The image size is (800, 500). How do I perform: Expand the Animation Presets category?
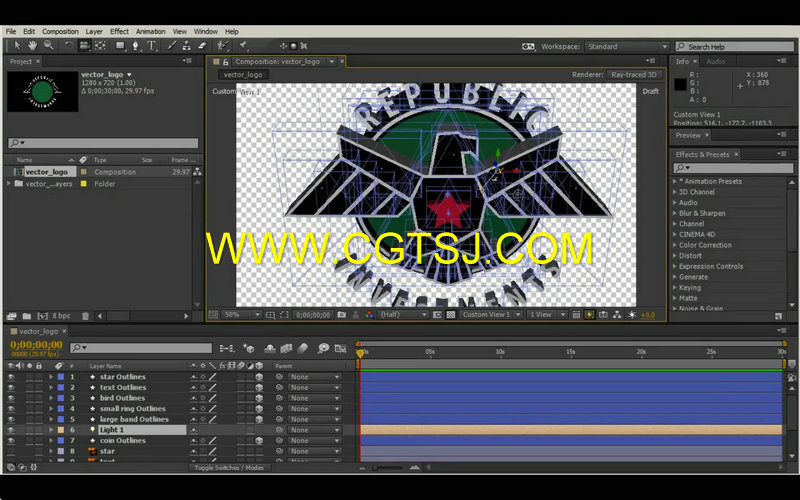pos(675,182)
